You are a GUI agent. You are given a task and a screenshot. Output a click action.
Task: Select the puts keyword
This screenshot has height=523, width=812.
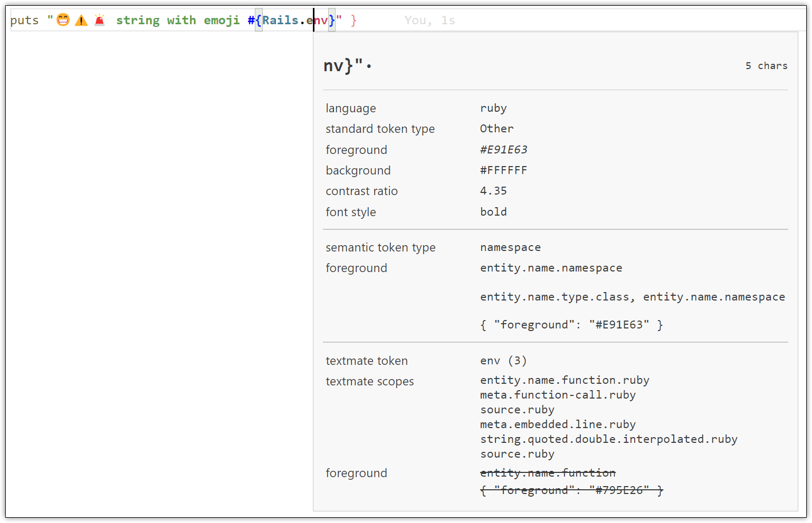click(24, 20)
